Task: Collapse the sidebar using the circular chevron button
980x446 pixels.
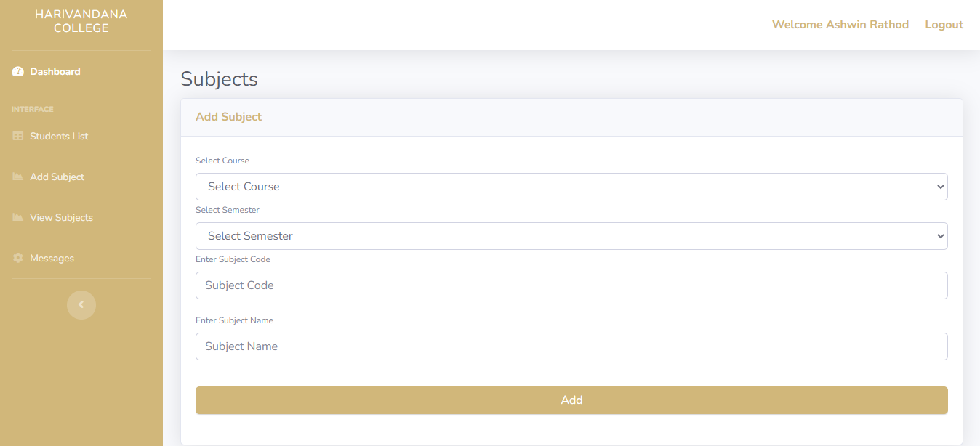Action: pyautogui.click(x=81, y=304)
